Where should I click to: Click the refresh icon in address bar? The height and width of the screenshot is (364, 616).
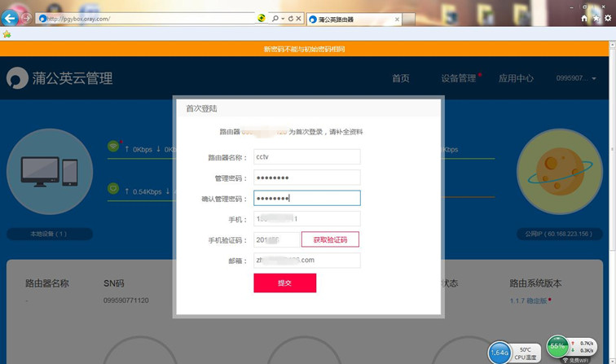click(290, 18)
